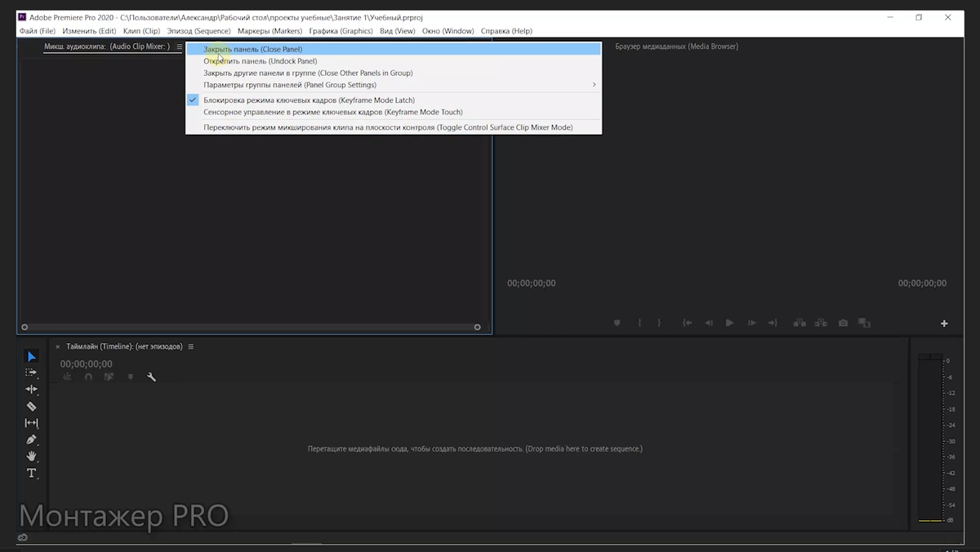The height and width of the screenshot is (552, 980).
Task: Add Marker in the source monitor
Action: pos(617,323)
